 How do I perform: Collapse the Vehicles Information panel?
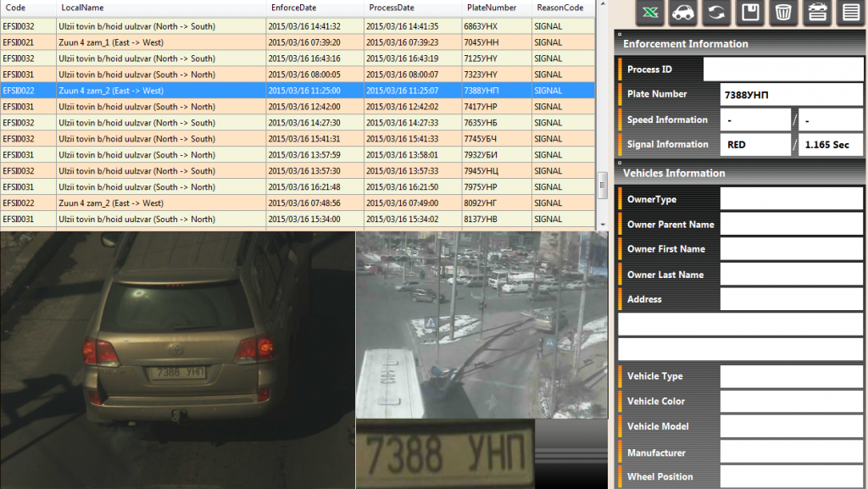pos(620,164)
